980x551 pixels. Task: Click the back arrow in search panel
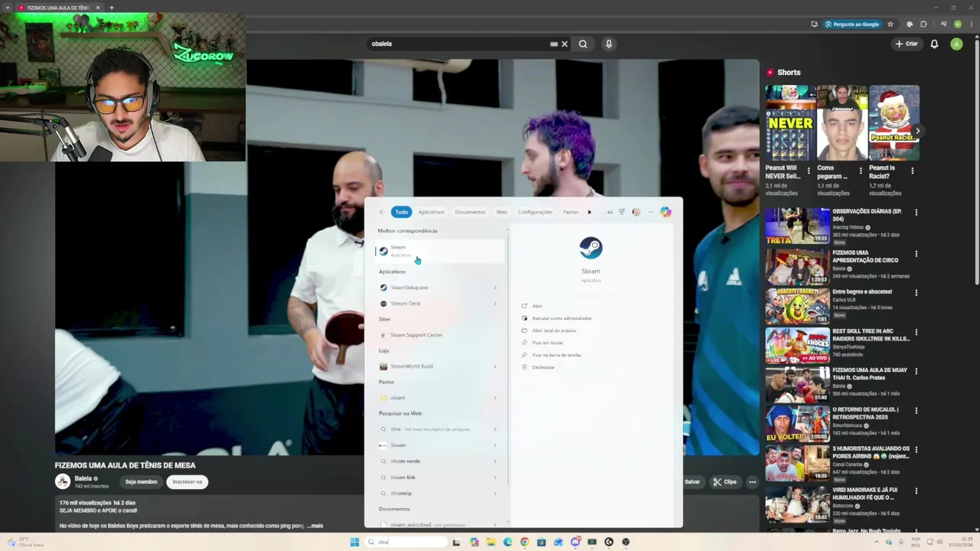click(383, 212)
